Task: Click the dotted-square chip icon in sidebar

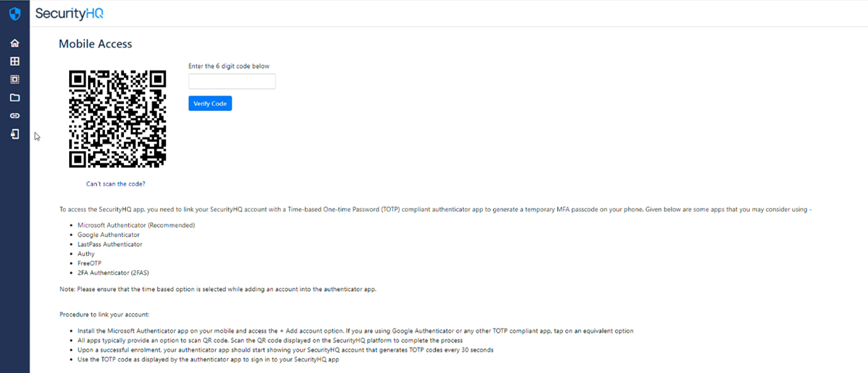Action: 14,79
